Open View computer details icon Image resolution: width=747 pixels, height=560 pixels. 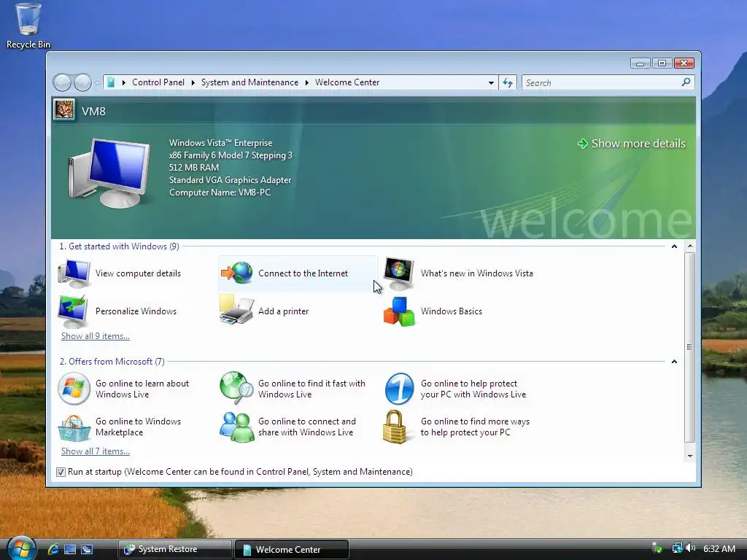74,273
